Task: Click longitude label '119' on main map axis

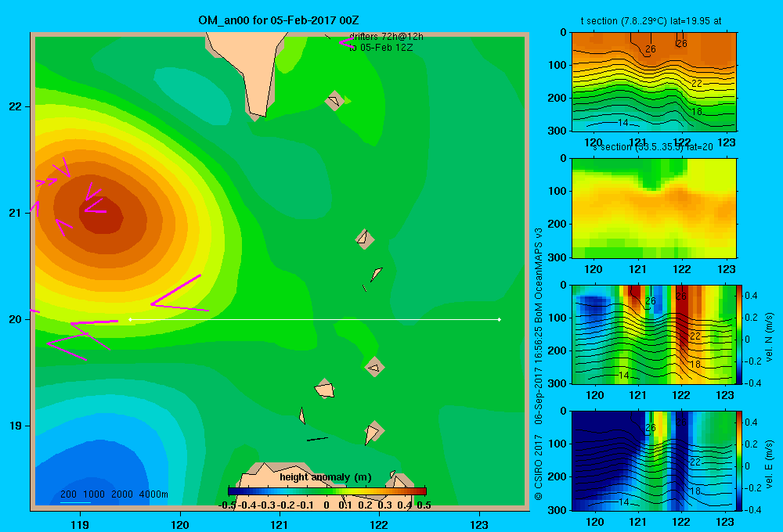Action: 80,524
